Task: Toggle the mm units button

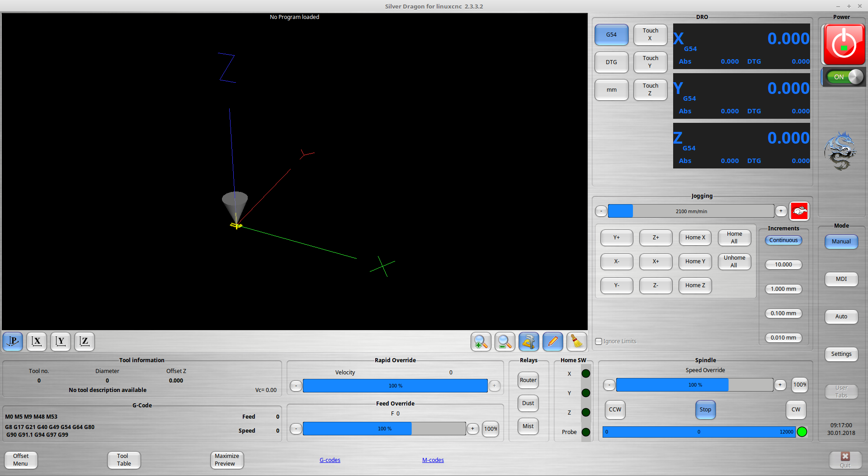Action: 611,90
